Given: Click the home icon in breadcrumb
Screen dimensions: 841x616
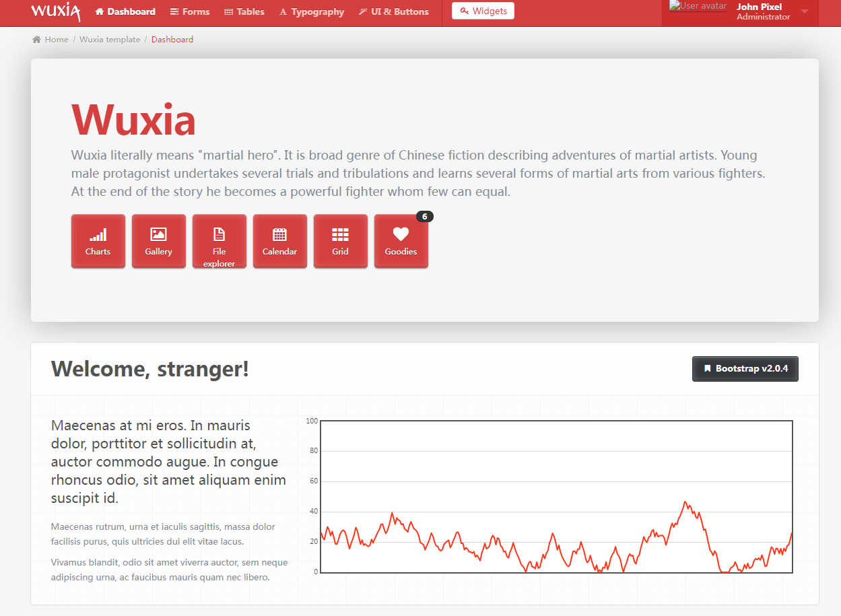Looking at the screenshot, I should (36, 40).
